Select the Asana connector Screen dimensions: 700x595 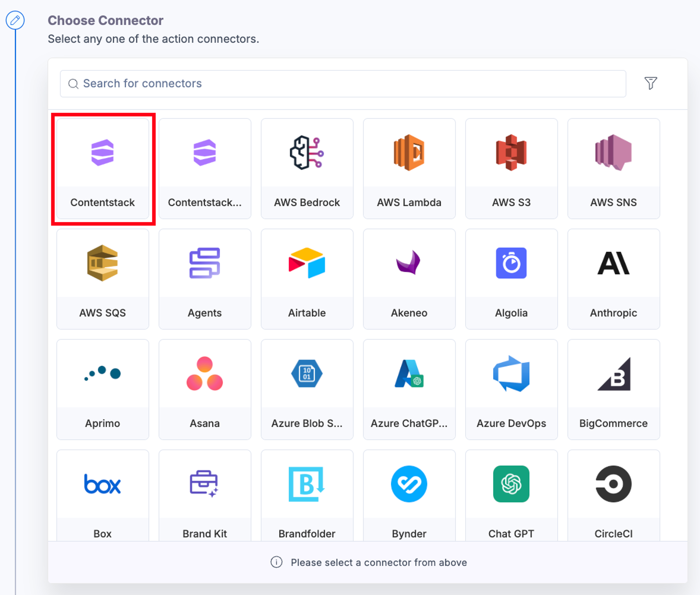(x=205, y=390)
